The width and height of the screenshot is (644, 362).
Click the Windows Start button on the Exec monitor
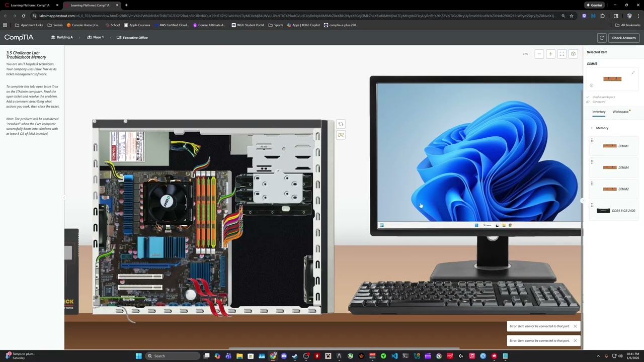tap(476, 225)
